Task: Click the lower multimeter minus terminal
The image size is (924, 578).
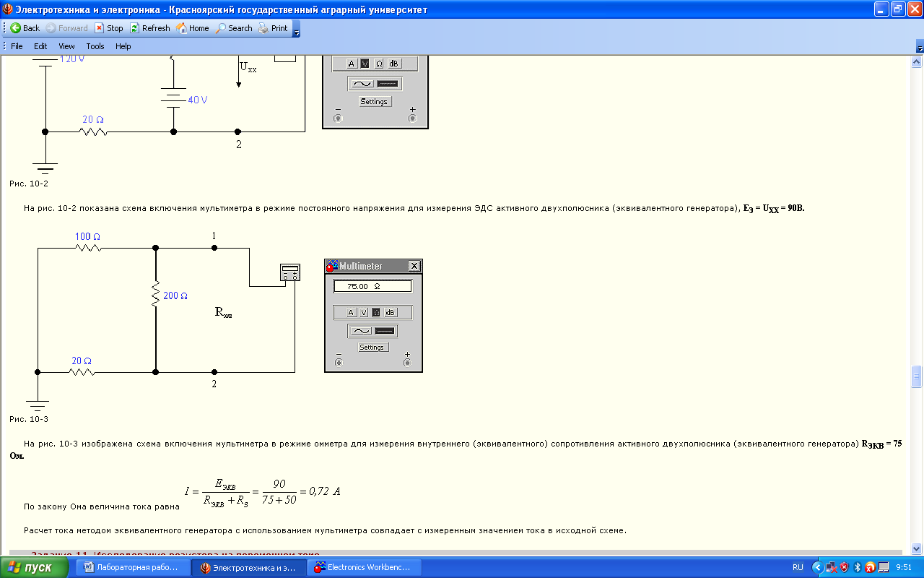Action: tap(338, 362)
